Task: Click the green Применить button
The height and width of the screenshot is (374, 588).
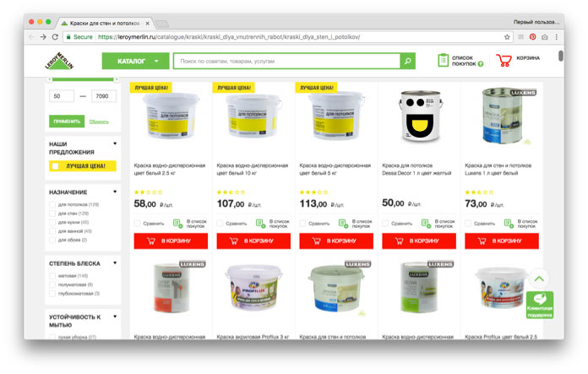Action: coord(67,122)
